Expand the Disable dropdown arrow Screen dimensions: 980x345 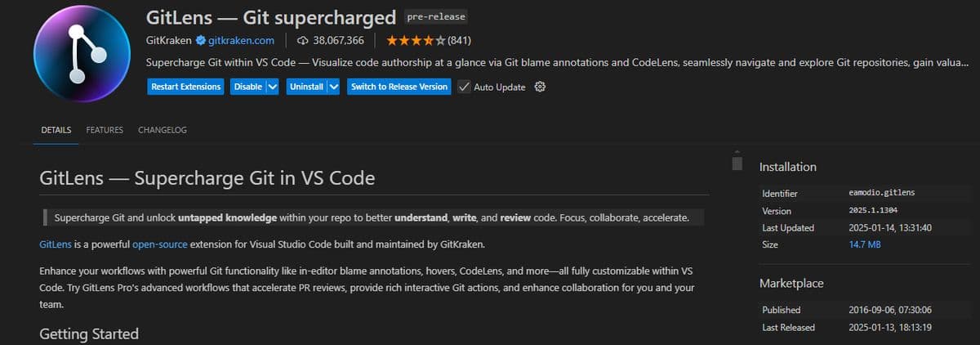pos(273,87)
